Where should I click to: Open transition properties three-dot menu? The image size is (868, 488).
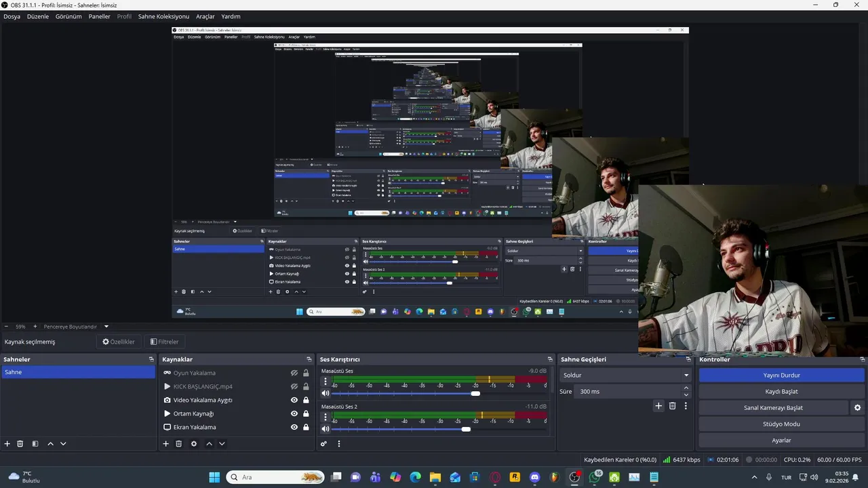[x=686, y=406]
